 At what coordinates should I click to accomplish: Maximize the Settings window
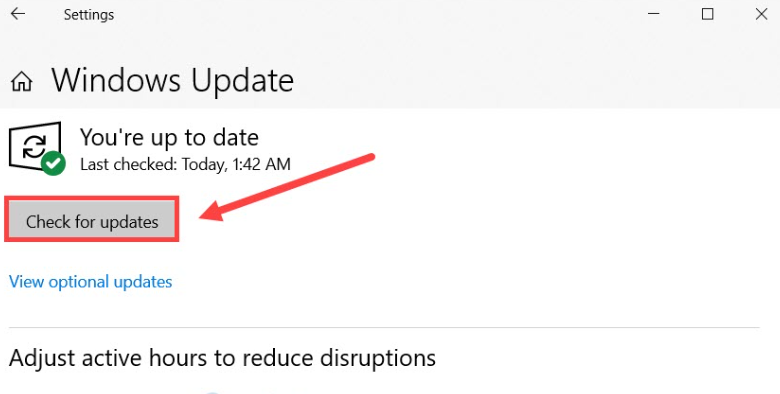pyautogui.click(x=707, y=14)
